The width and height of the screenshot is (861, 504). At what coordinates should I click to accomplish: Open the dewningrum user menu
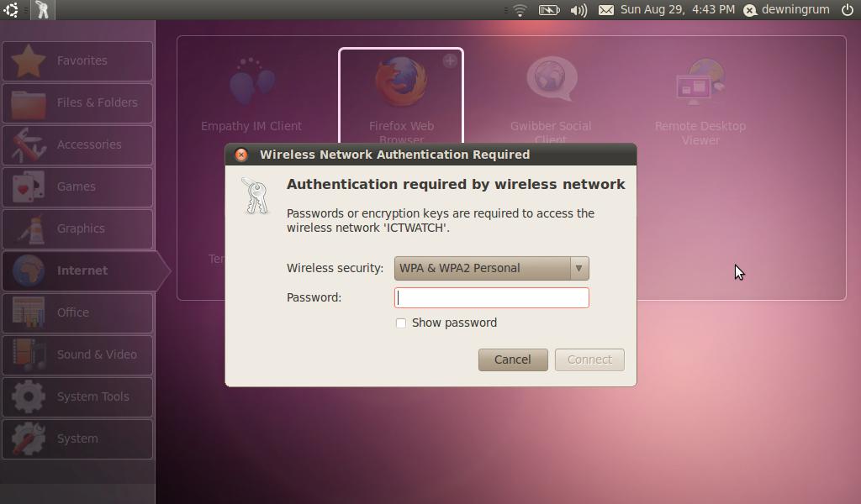pyautogui.click(x=786, y=9)
